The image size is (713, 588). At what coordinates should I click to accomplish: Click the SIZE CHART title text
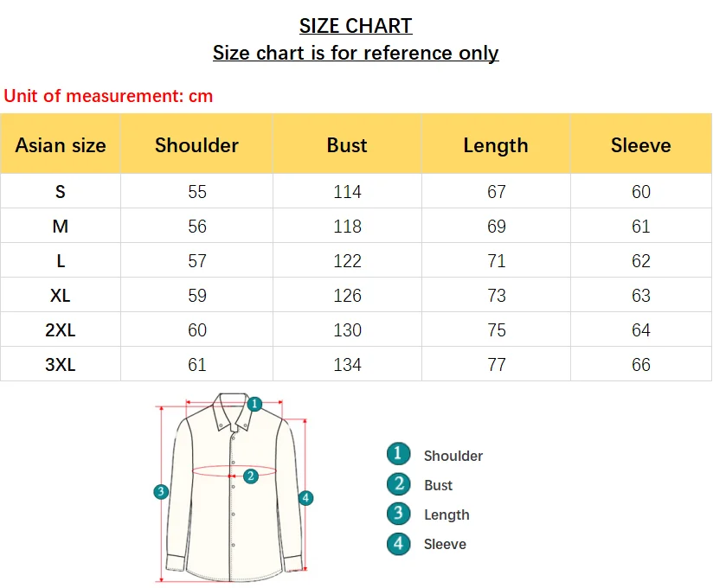tap(356, 26)
